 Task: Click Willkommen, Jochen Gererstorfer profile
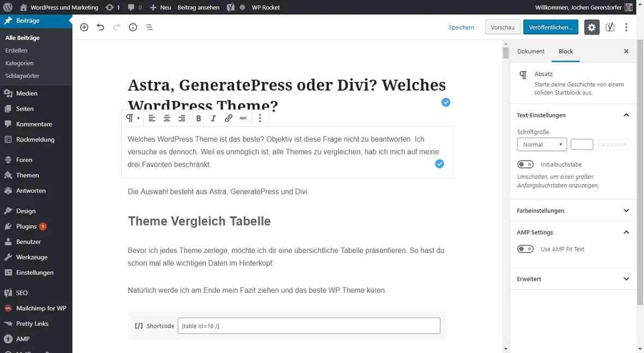pos(583,8)
